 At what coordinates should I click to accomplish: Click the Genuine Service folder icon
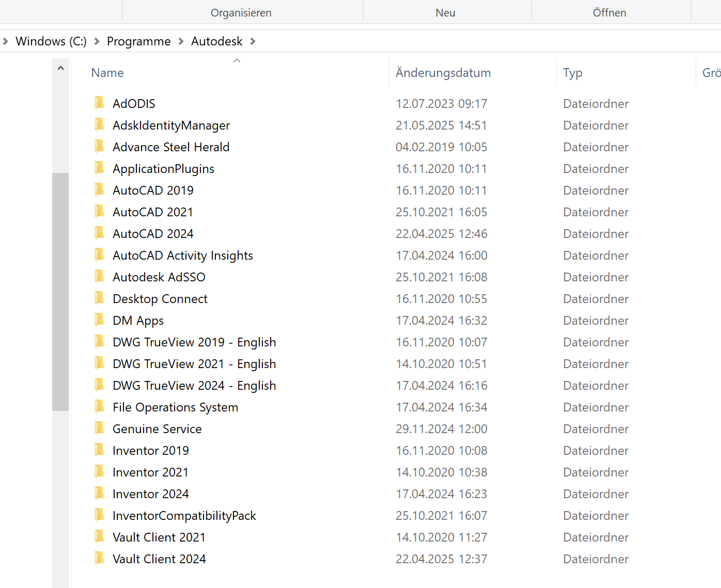(x=99, y=428)
